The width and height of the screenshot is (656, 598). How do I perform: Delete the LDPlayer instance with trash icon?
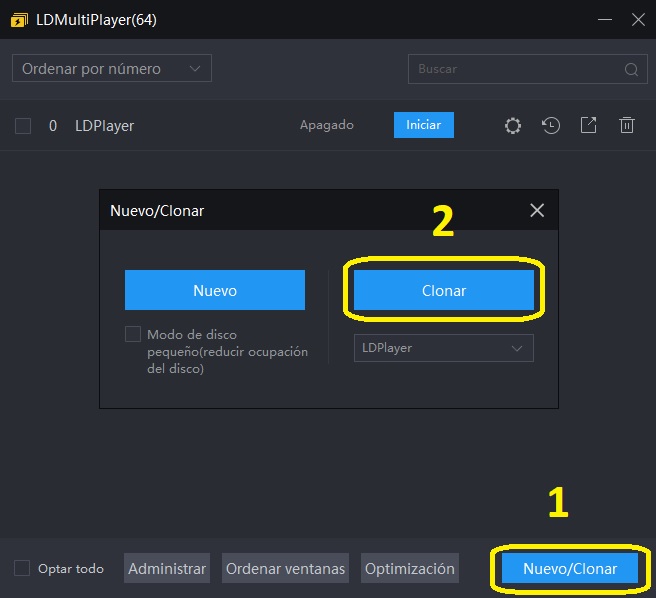pos(627,125)
